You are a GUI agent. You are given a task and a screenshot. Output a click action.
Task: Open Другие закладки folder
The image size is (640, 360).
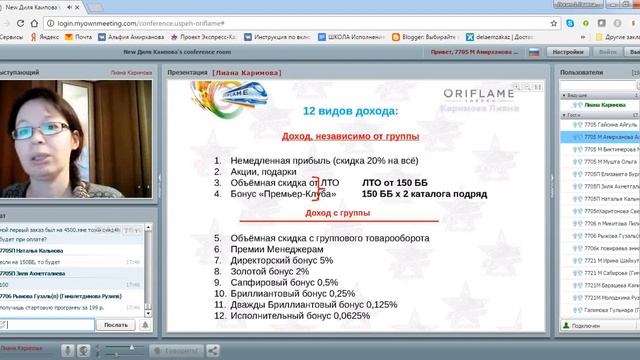click(x=617, y=37)
